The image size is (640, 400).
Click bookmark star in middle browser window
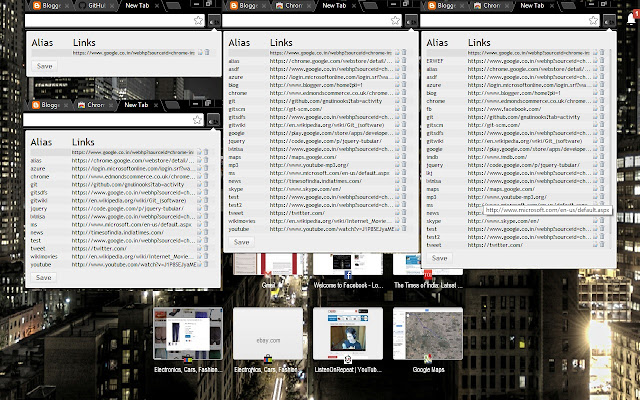395,20
